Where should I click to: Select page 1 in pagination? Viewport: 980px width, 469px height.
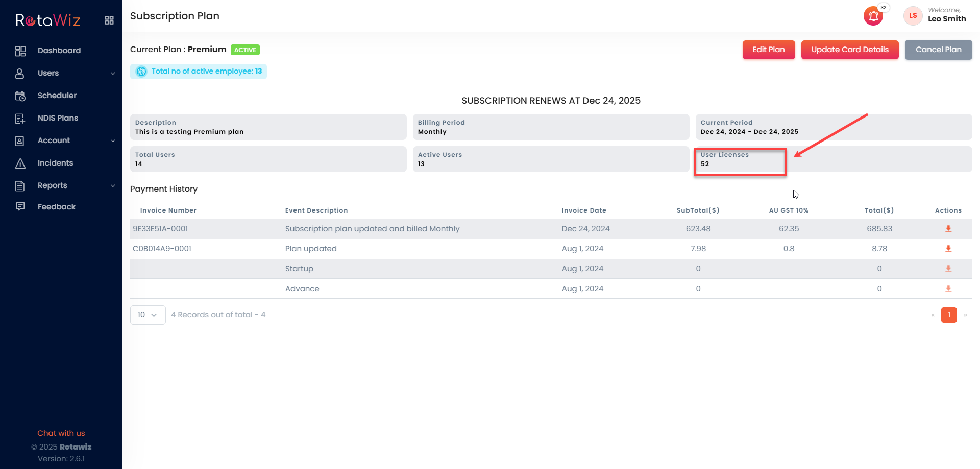(x=948, y=315)
